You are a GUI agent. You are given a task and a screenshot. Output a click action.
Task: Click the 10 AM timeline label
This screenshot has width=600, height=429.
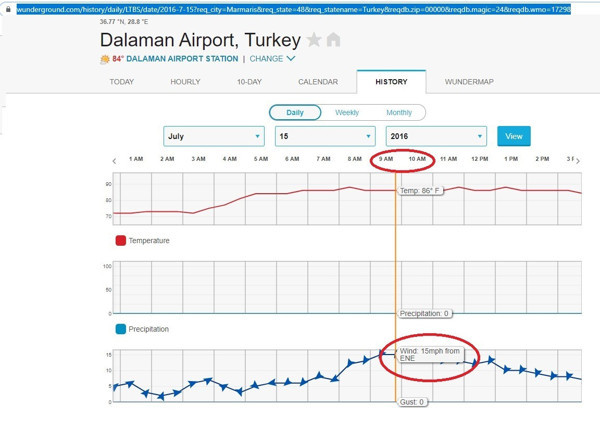pos(417,159)
